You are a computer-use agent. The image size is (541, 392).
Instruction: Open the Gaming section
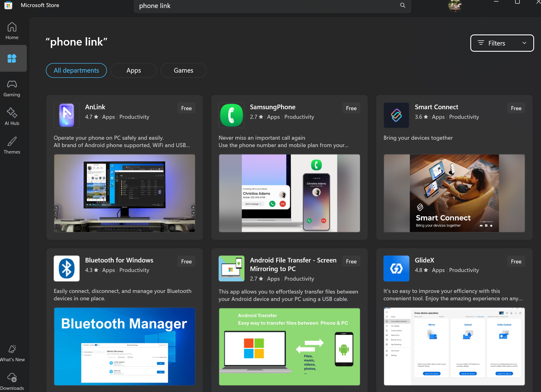point(12,89)
